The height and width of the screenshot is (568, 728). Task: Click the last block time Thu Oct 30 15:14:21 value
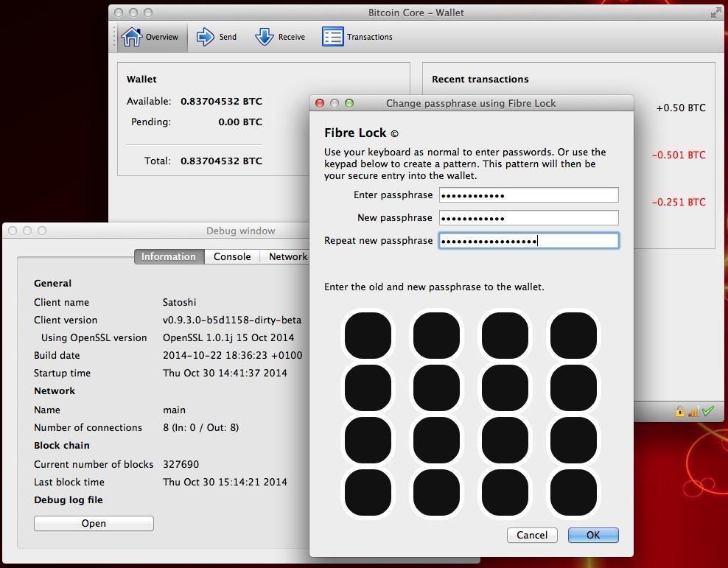[x=225, y=482]
